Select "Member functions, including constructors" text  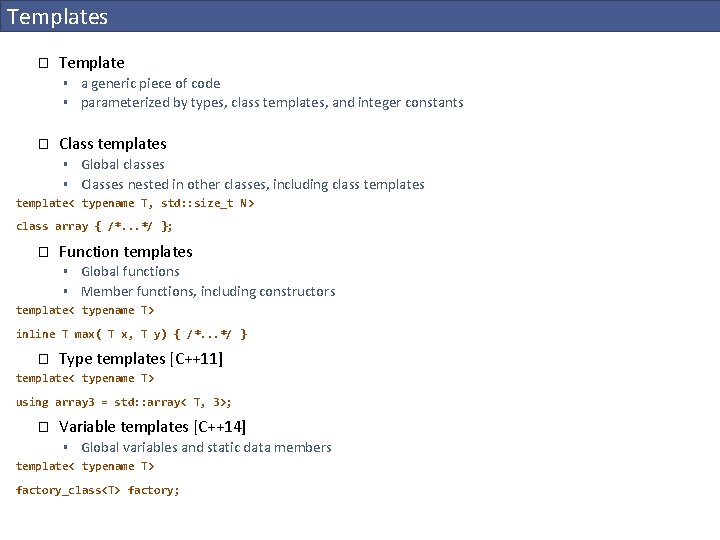coord(208,292)
